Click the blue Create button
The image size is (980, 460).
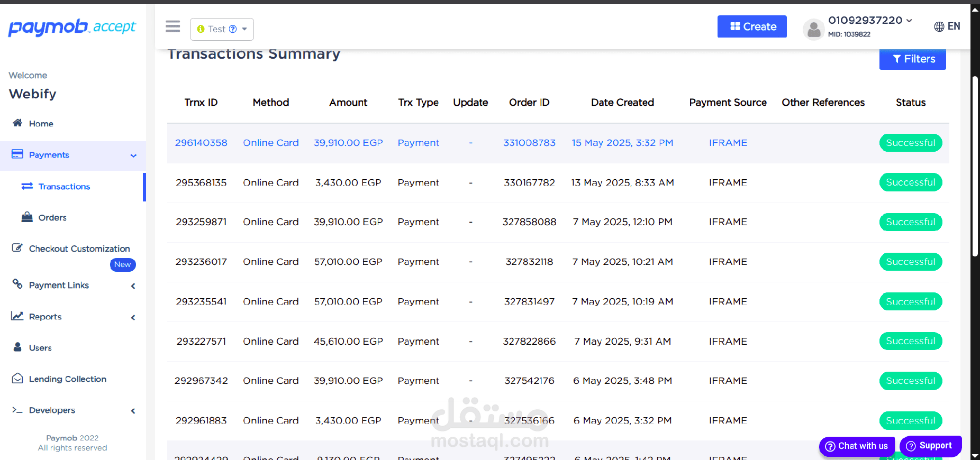point(751,26)
